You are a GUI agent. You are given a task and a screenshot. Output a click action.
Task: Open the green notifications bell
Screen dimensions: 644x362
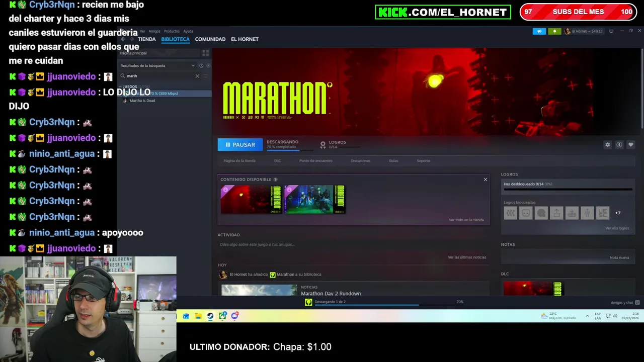pyautogui.click(x=554, y=31)
